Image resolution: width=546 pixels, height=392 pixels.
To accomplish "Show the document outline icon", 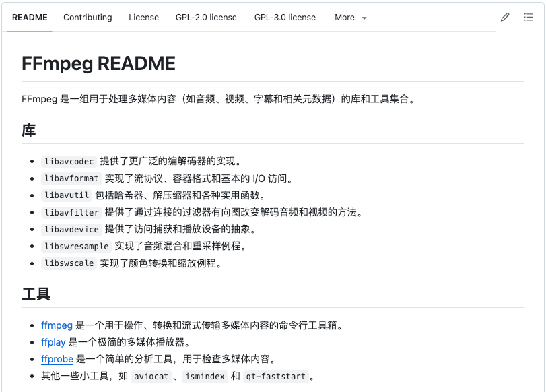I will pyautogui.click(x=529, y=17).
